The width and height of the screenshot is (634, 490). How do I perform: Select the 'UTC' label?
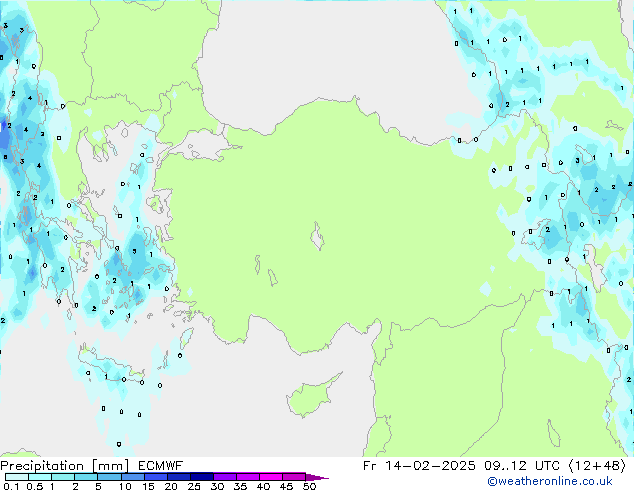547,466
